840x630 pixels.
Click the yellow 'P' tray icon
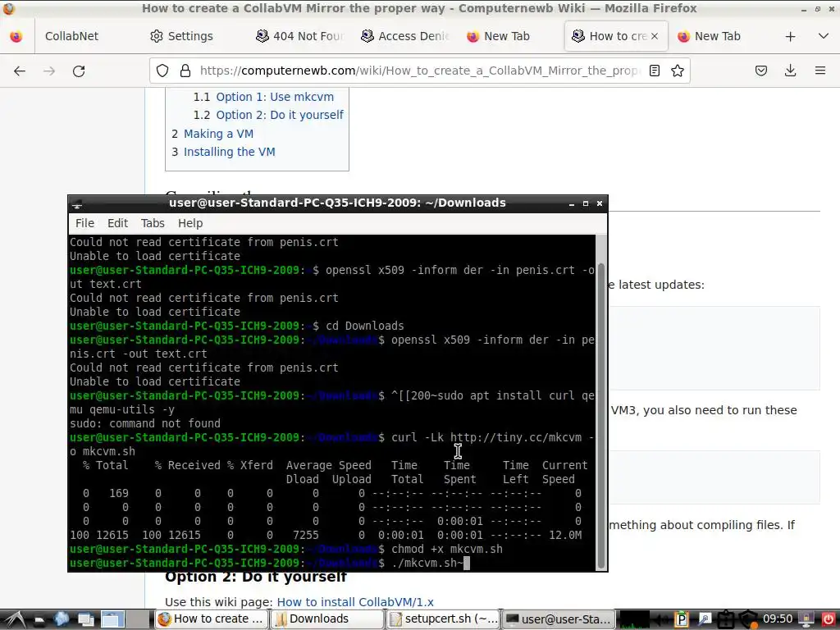click(x=681, y=619)
